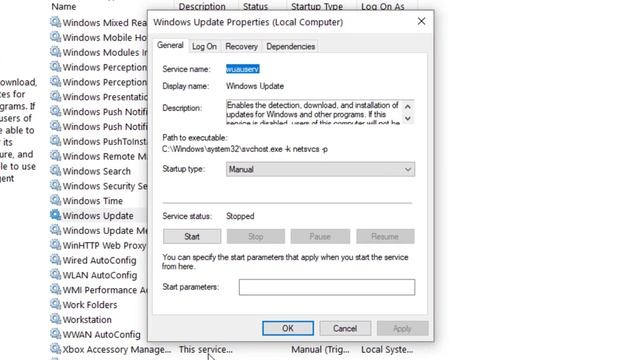Switch to the Log On tab
Screen dimensions: 640x360
tap(204, 47)
